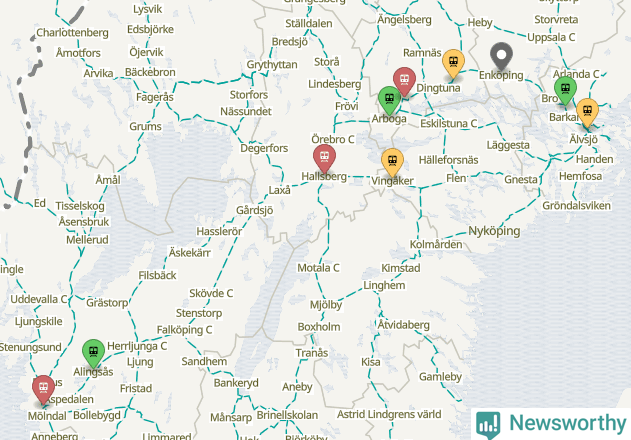Click the yellow train marker above Älvsjö
631x440 pixels.
[588, 112]
